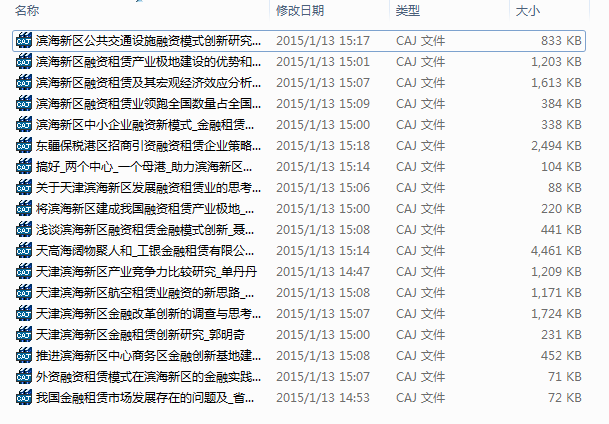
Task: Sort files by 名称 column header
Action: click(27, 10)
